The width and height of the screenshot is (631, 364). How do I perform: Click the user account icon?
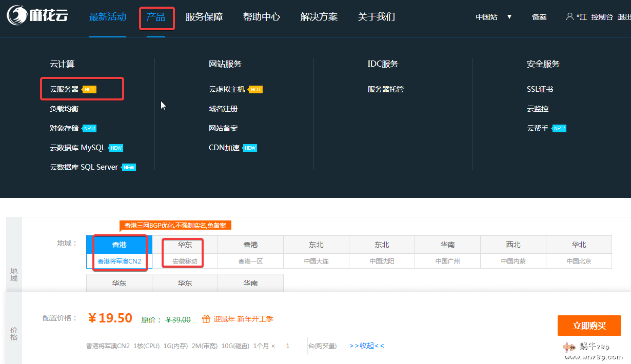569,16
